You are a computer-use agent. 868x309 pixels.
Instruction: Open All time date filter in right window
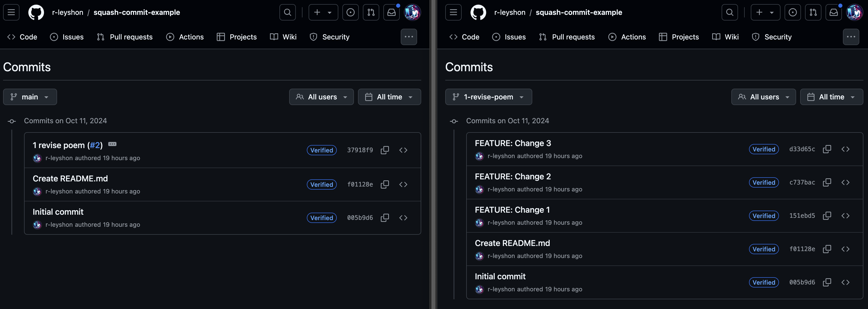point(831,97)
